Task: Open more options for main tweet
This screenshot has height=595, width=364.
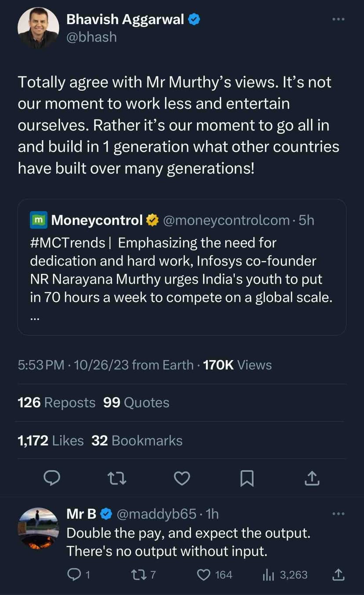Action: click(339, 19)
